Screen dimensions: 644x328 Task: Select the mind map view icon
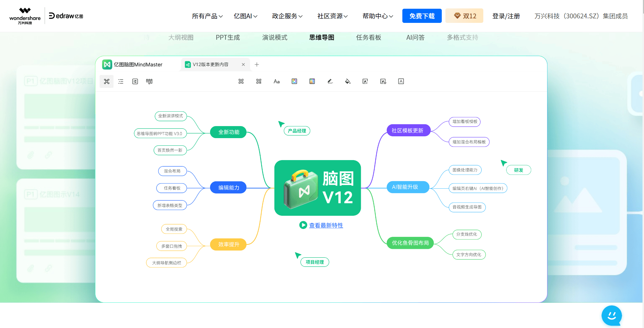pyautogui.click(x=107, y=82)
